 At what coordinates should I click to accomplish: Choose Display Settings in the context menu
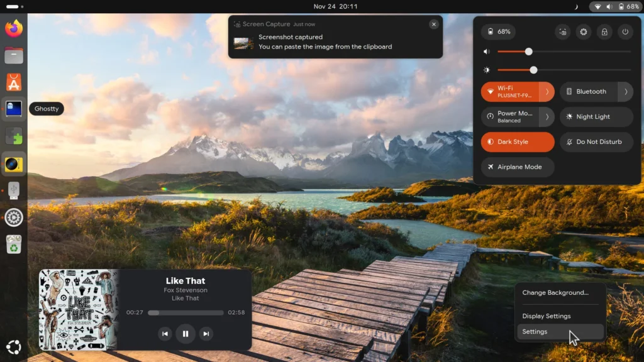click(547, 316)
